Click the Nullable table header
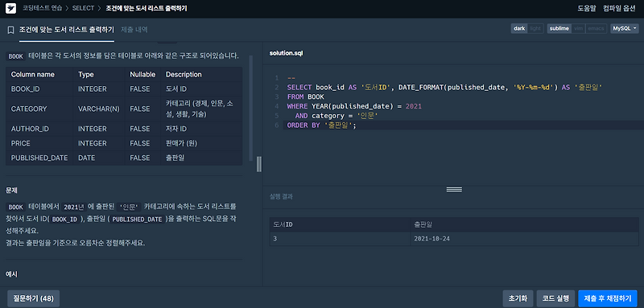The image size is (644, 308). 142,75
